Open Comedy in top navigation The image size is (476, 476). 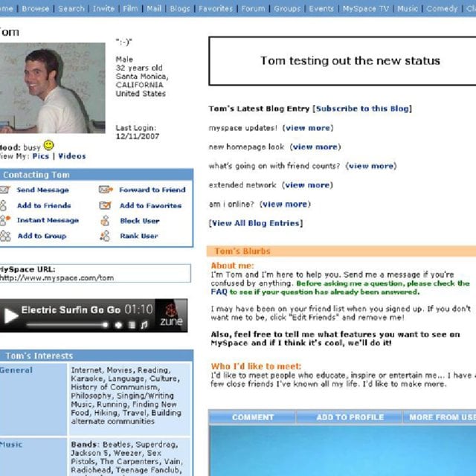442,8
